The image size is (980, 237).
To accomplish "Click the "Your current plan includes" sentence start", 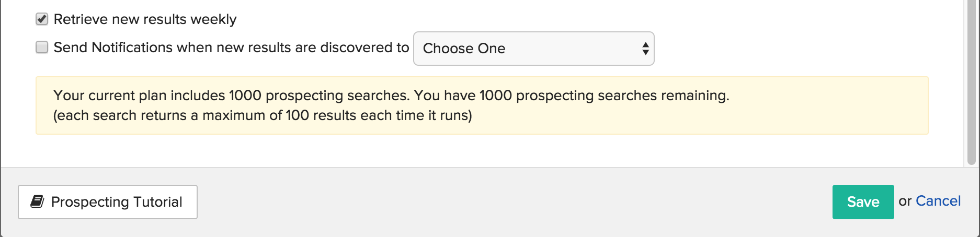I will point(139,96).
